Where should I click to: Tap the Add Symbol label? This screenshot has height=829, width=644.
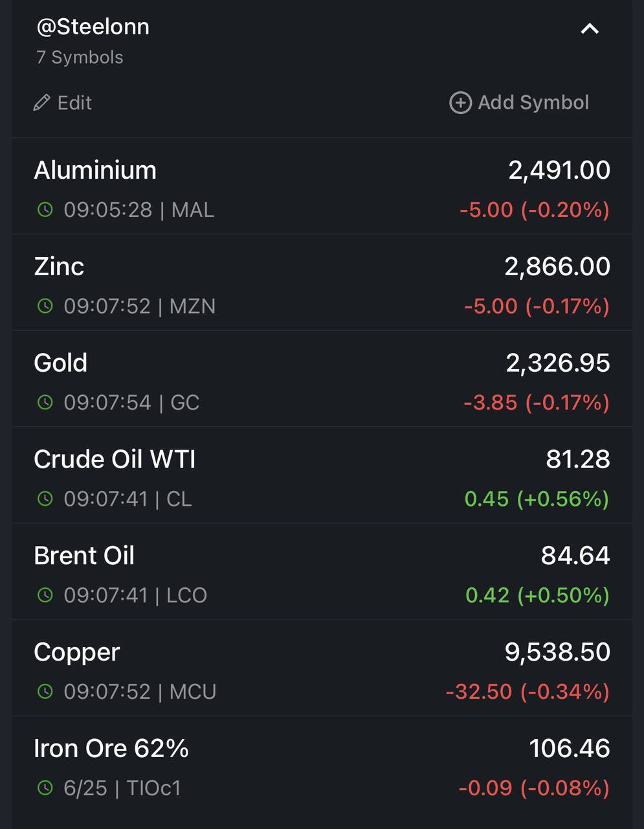[x=533, y=102]
